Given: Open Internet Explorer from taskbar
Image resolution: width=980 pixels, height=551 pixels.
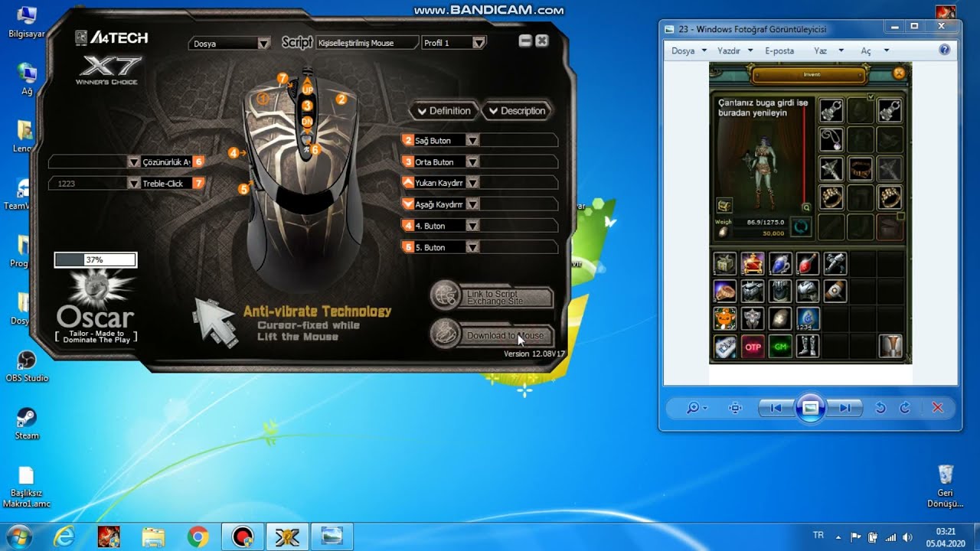Looking at the screenshot, I should (x=64, y=537).
